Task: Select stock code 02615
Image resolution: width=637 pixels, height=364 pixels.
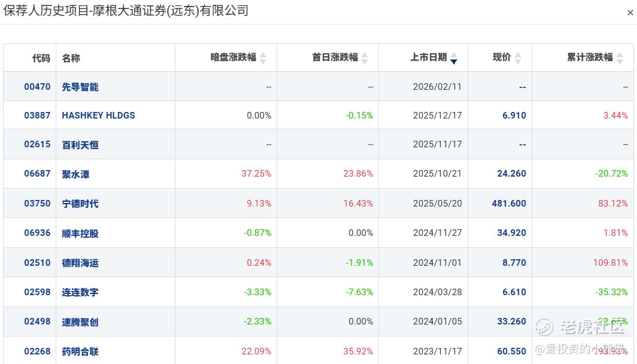Action: [x=37, y=144]
